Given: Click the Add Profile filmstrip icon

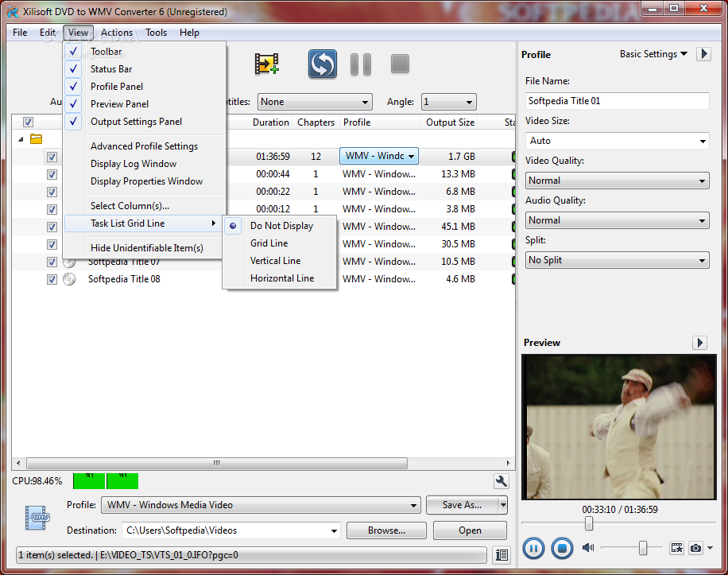Looking at the screenshot, I should (266, 64).
